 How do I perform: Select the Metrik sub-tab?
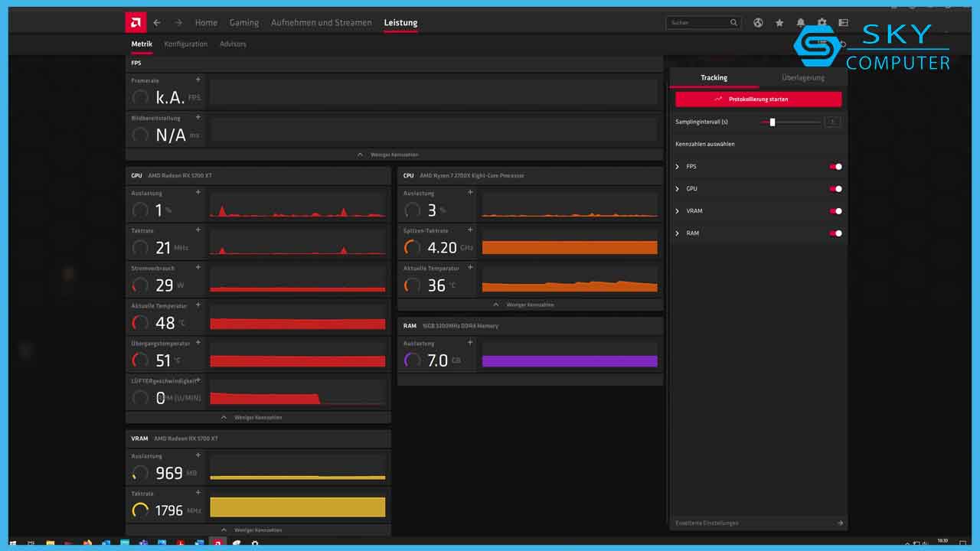(x=142, y=44)
